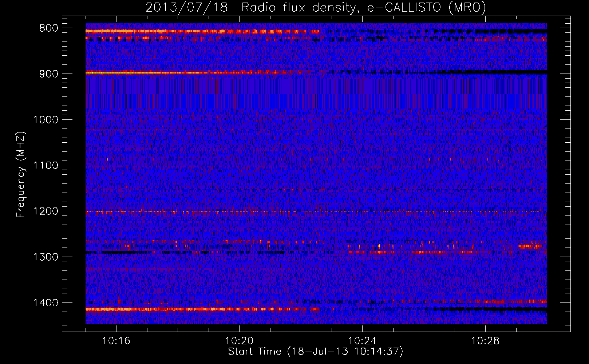The height and width of the screenshot is (364, 589).
Task: Click the 1100 frequency tick label
Action: click(x=46, y=166)
